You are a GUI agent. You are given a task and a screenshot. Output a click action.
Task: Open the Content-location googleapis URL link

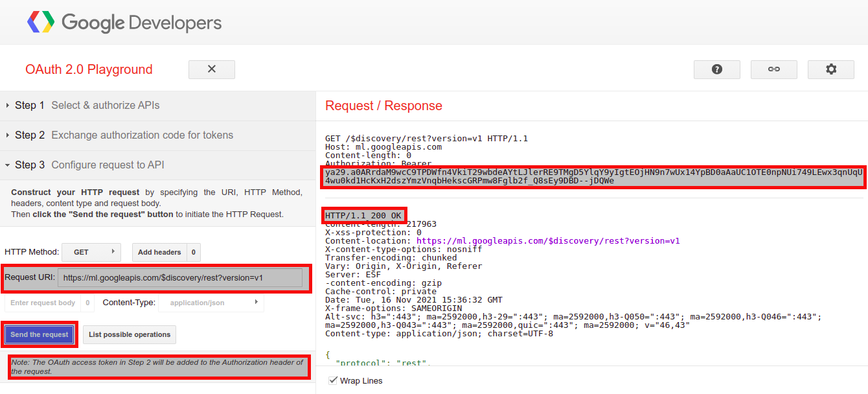coord(548,241)
